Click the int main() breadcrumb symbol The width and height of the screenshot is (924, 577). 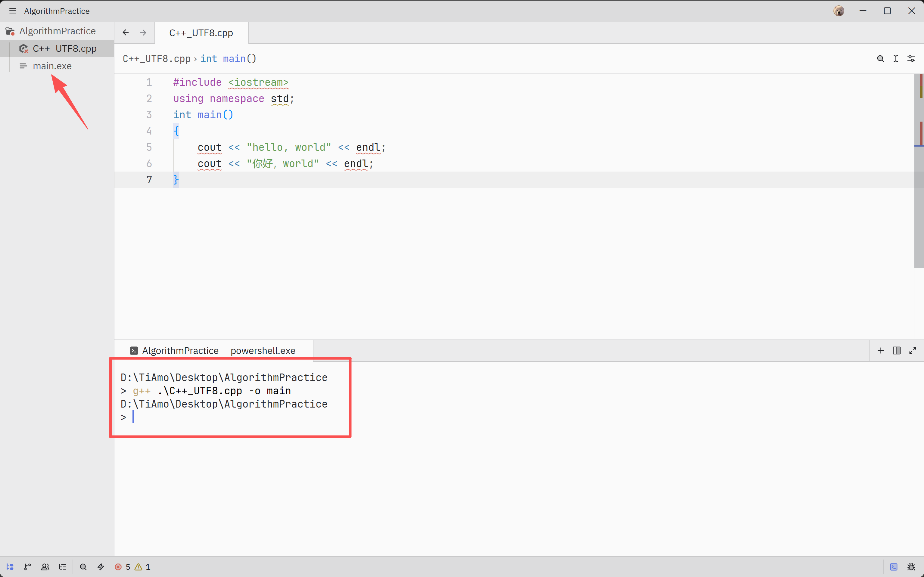point(228,59)
